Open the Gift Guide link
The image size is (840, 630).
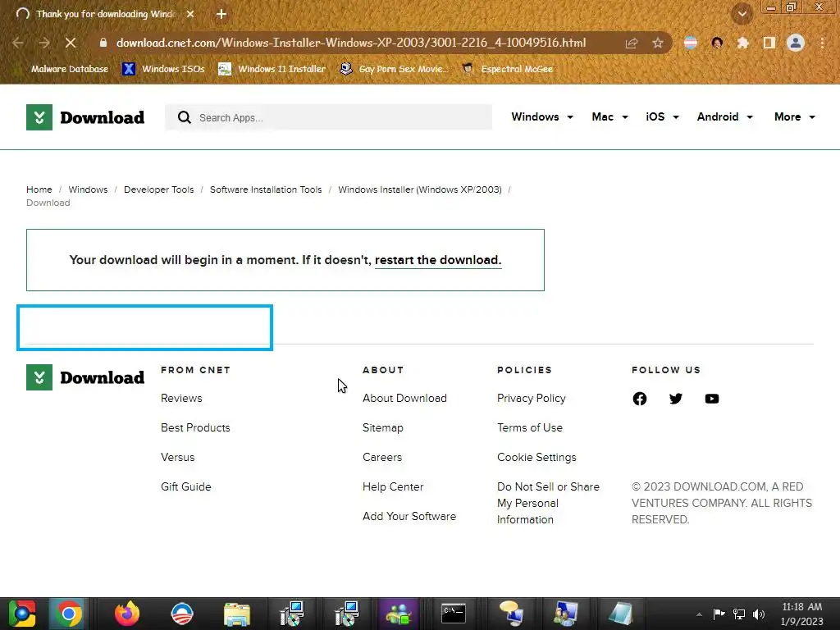click(x=186, y=486)
